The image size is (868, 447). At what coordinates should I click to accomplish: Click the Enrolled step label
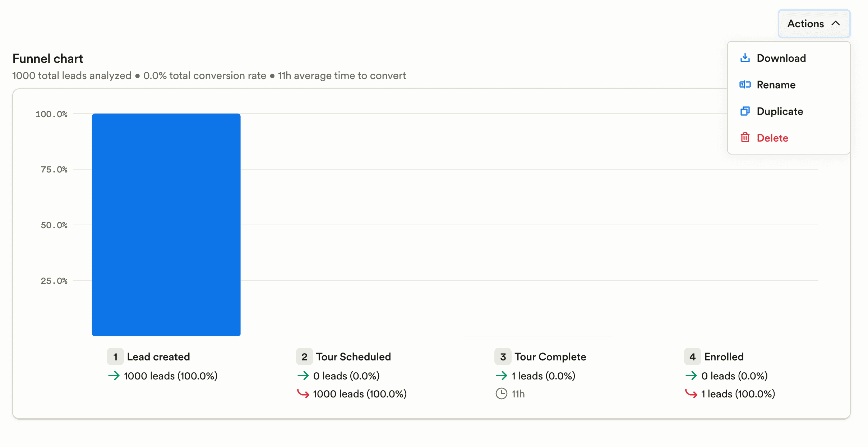coord(724,356)
